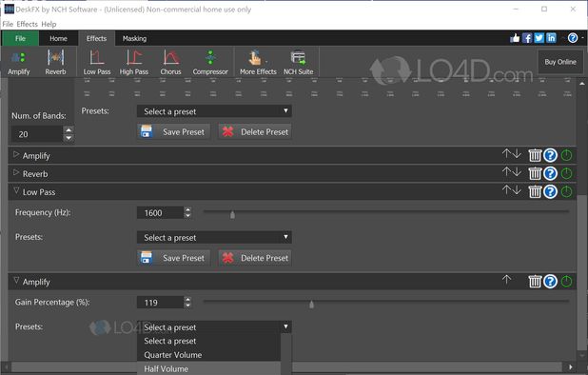Save Preset for the equalizer section
The image size is (588, 375).
[173, 132]
